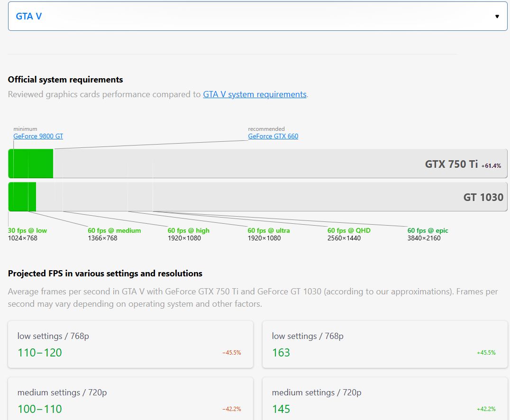Click the "30 fps @ low" label

point(27,231)
